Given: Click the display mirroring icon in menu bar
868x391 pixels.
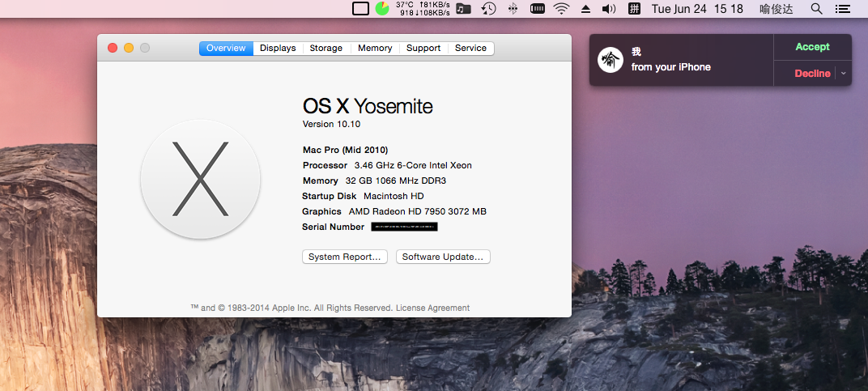Looking at the screenshot, I should pos(360,8).
